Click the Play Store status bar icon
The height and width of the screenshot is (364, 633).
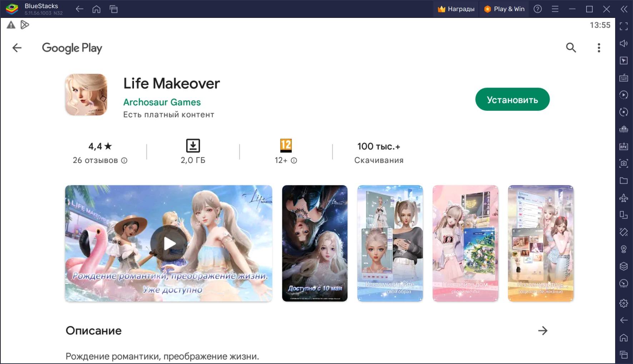pyautogui.click(x=25, y=25)
